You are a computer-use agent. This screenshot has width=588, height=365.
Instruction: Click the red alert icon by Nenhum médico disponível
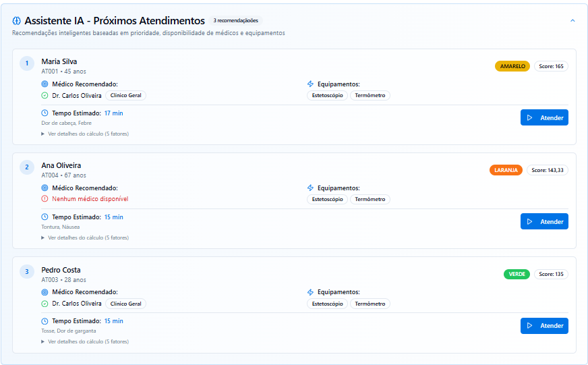click(45, 199)
